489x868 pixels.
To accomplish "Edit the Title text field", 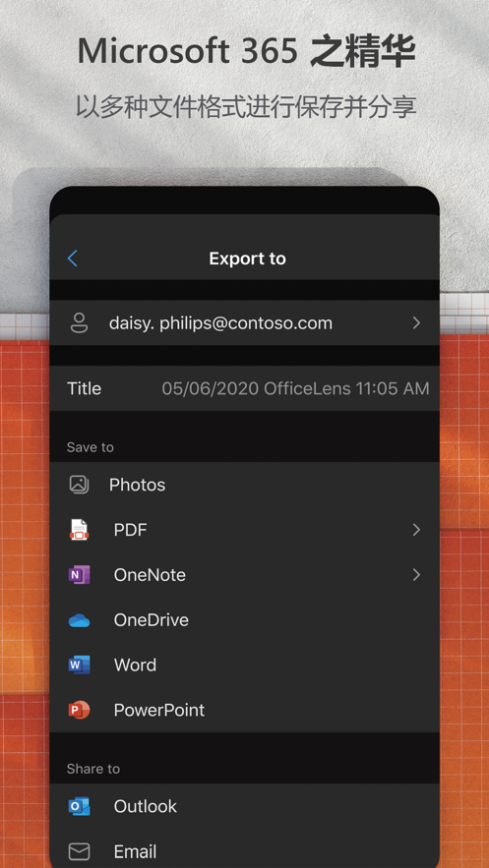I will coord(295,388).
